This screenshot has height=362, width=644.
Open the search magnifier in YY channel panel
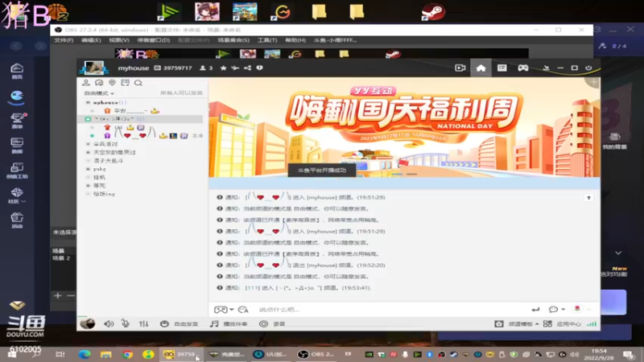(138, 83)
